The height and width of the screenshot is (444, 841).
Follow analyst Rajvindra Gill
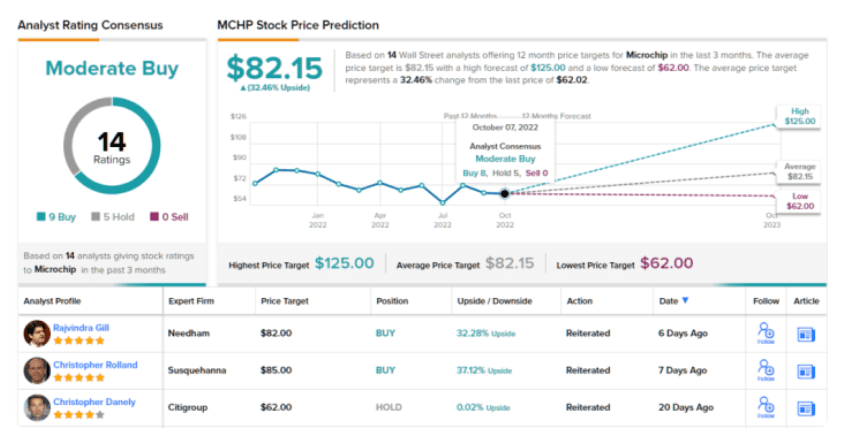(765, 334)
